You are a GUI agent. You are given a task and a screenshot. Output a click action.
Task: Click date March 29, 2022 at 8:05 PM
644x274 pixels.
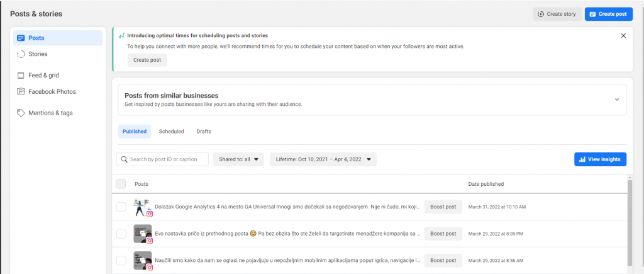[x=496, y=234]
